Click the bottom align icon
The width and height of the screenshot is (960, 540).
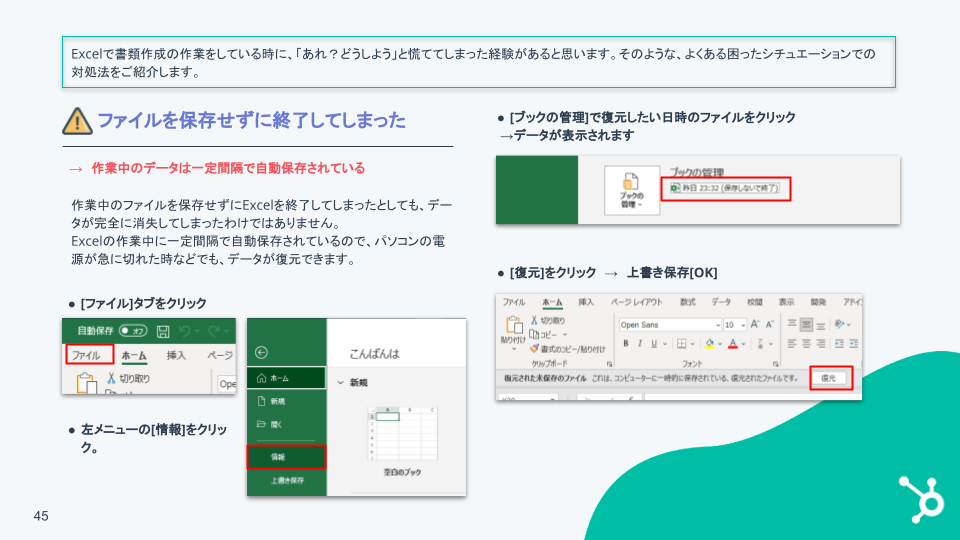tap(821, 324)
